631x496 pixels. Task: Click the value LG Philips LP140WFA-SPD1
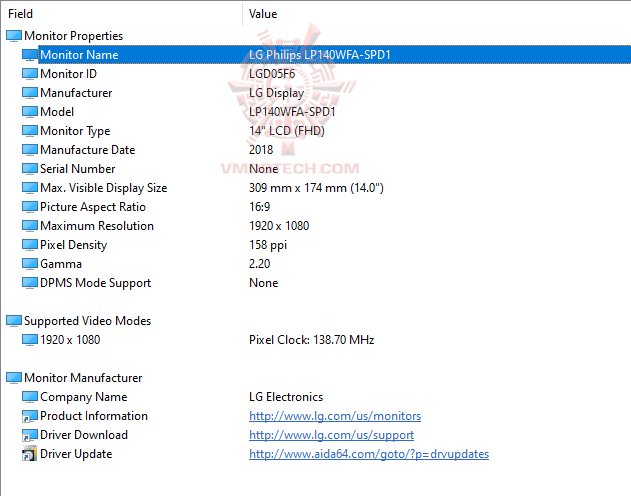(x=320, y=55)
